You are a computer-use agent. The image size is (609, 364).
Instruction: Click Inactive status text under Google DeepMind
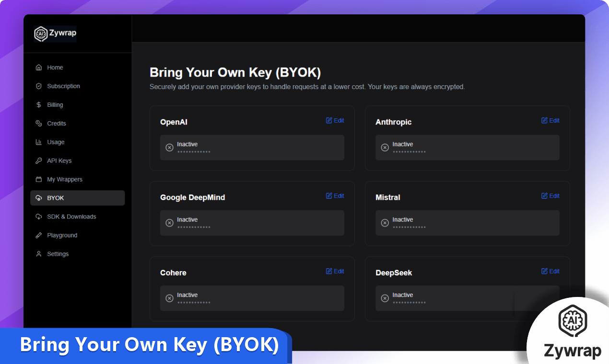(187, 220)
